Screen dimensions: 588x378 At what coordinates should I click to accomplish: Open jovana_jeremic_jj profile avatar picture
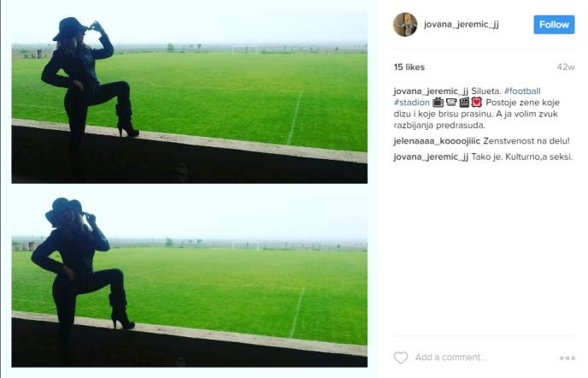pyautogui.click(x=405, y=25)
